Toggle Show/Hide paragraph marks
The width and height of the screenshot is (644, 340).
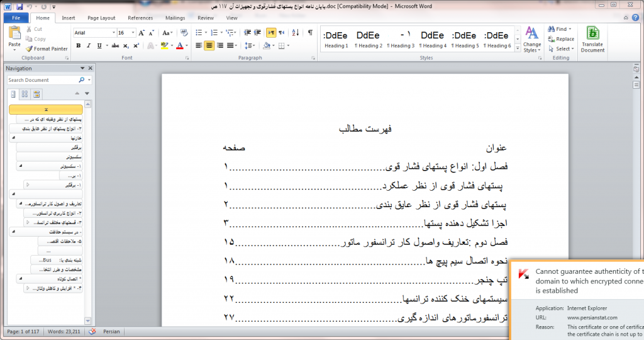click(310, 32)
